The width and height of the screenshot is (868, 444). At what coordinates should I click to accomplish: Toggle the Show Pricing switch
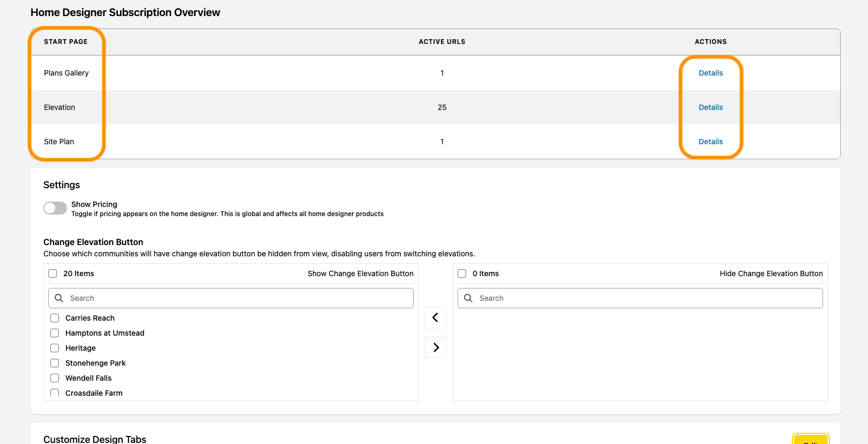click(x=55, y=208)
